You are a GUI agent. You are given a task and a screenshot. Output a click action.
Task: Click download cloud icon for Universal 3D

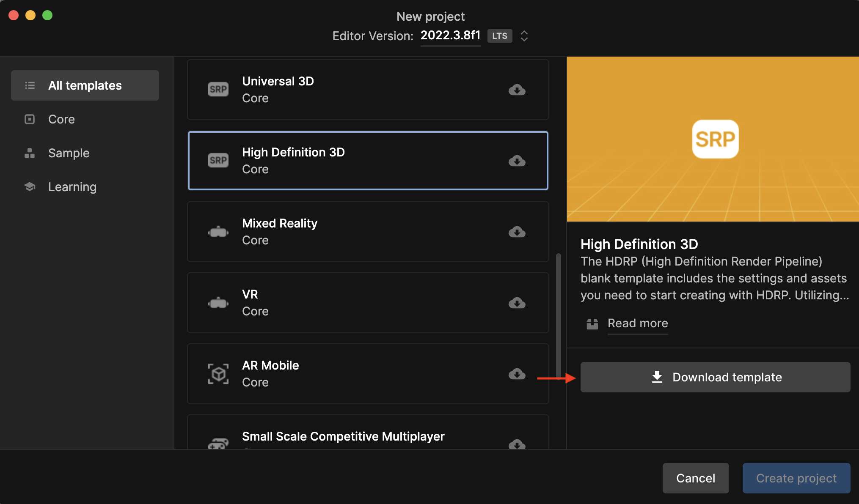pos(517,90)
